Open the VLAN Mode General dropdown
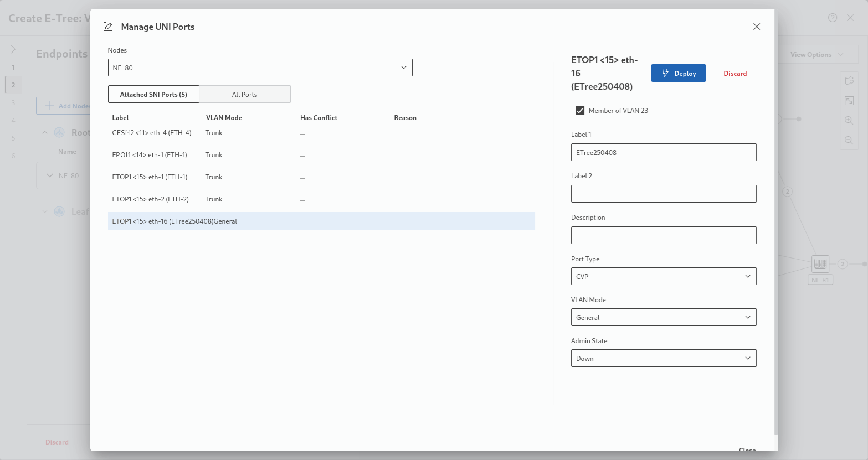868x460 pixels. 663,317
